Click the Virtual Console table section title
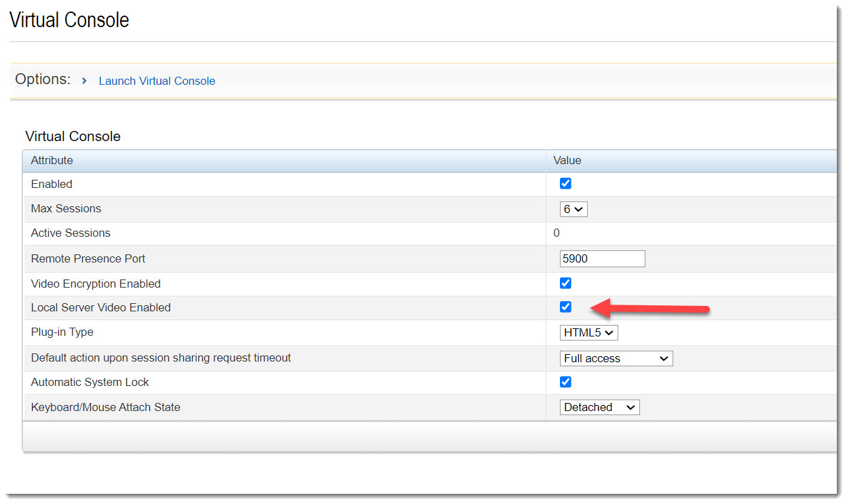The width and height of the screenshot is (847, 504). coord(73,136)
